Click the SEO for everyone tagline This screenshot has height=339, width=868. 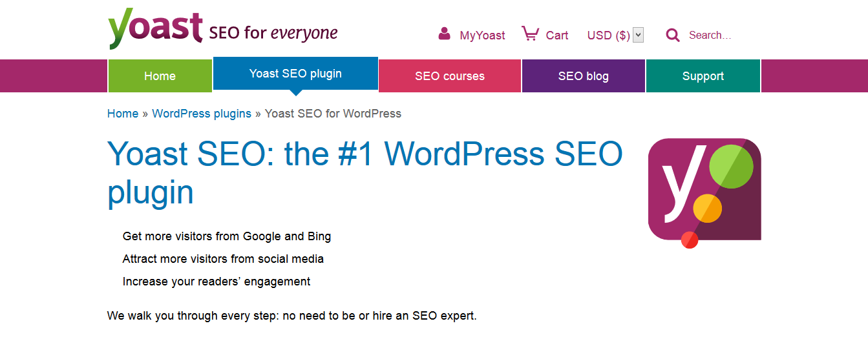point(273,32)
